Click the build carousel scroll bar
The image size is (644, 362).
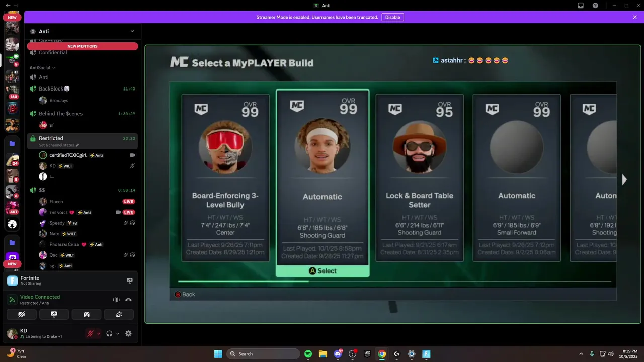pos(395,281)
